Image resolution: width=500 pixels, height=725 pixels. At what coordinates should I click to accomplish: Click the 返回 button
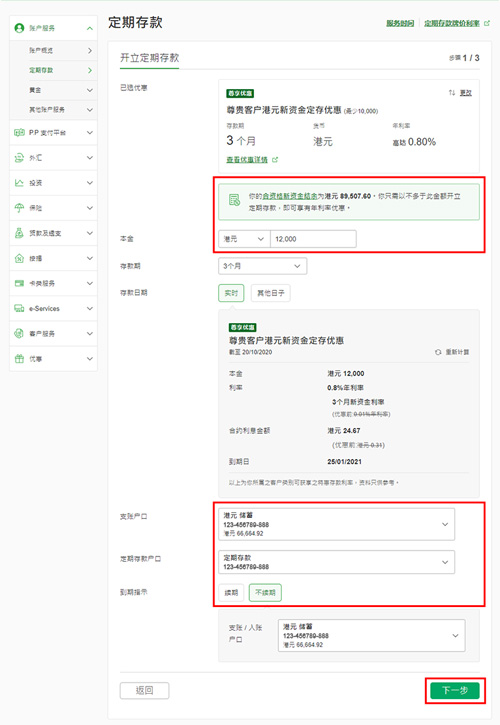144,690
